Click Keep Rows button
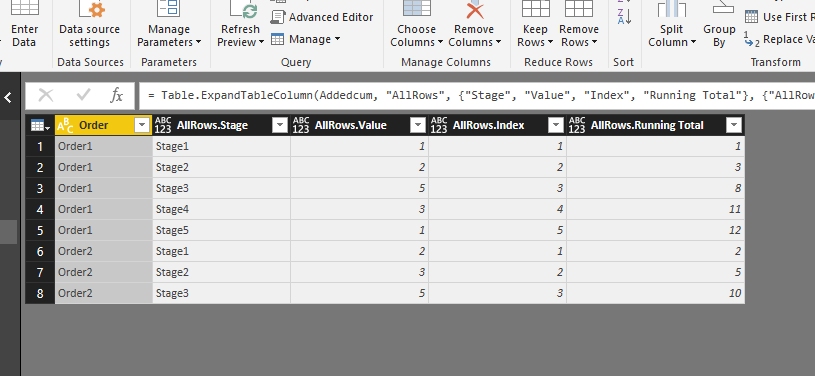Viewport: 815px width, 376px height. coord(535,25)
